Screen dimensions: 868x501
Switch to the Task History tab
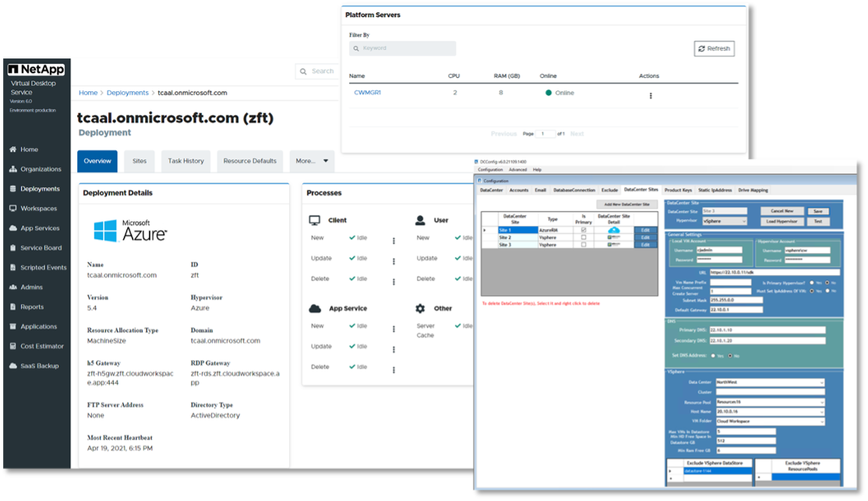(x=185, y=161)
